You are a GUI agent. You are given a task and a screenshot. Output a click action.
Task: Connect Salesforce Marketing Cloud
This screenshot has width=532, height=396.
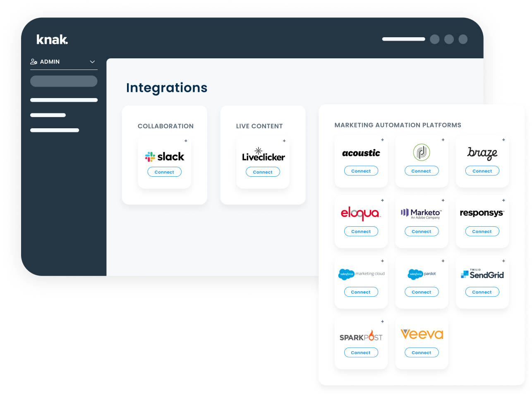pos(361,292)
